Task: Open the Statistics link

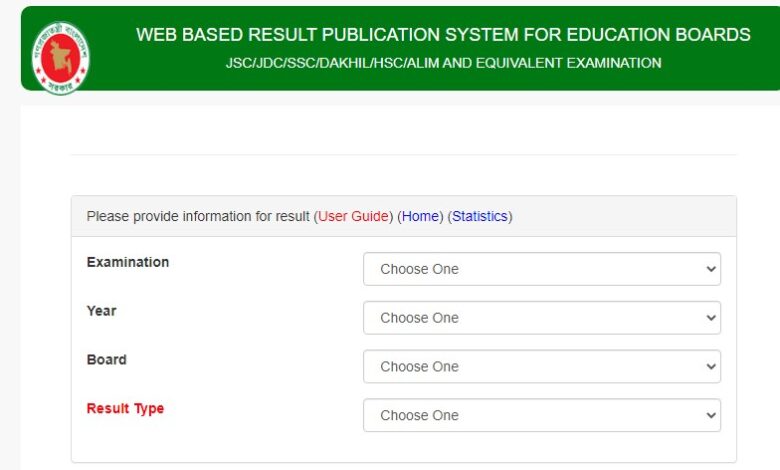Action: 480,216
